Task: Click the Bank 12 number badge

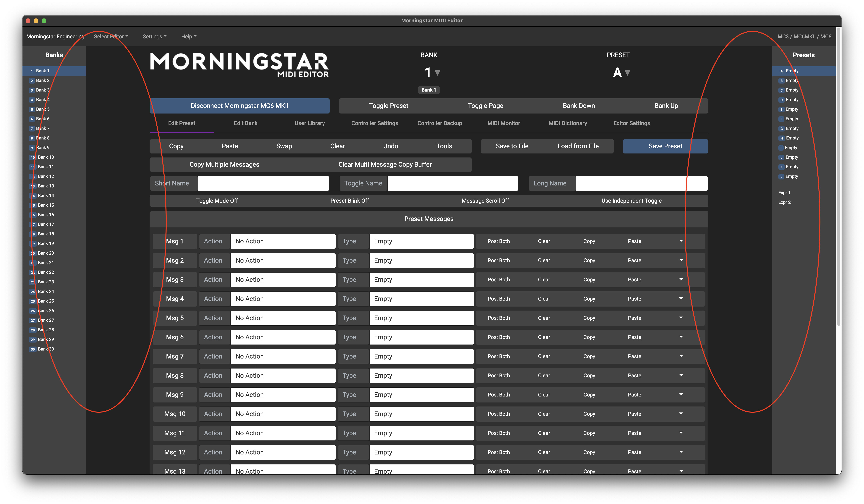Action: pyautogui.click(x=33, y=176)
